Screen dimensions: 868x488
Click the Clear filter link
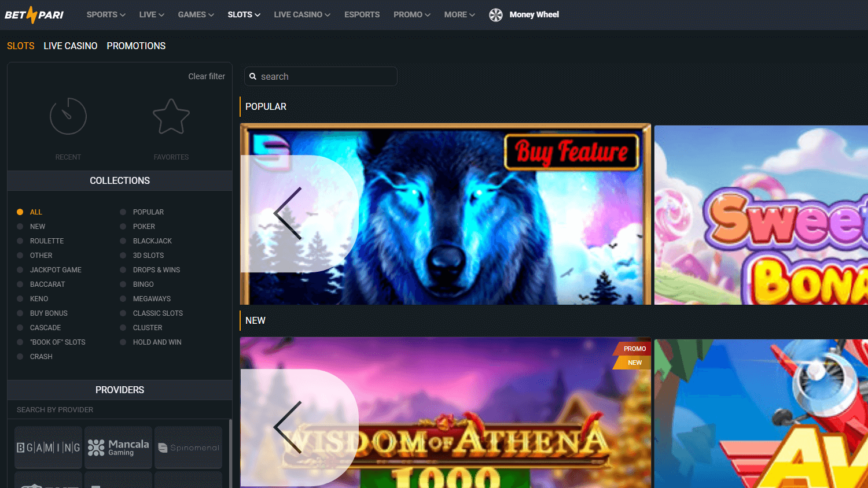pos(207,76)
